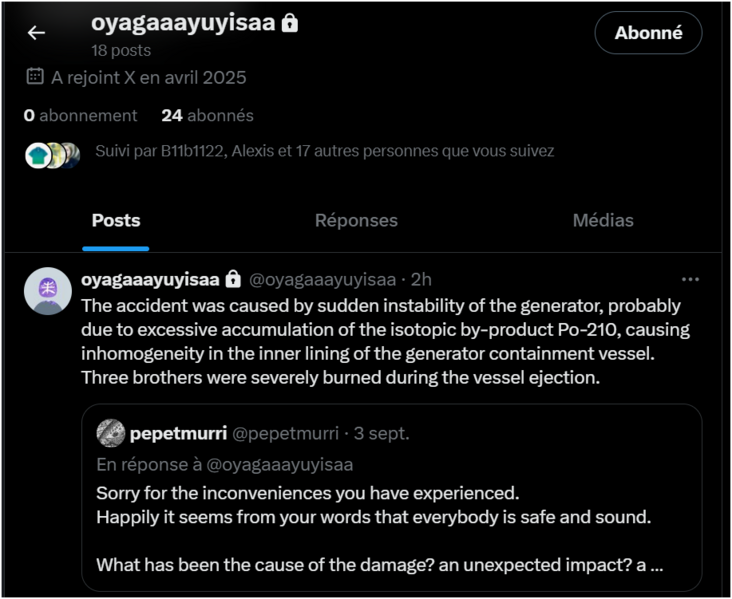732x599 pixels.
Task: Open the Réponses tab
Action: [356, 221]
